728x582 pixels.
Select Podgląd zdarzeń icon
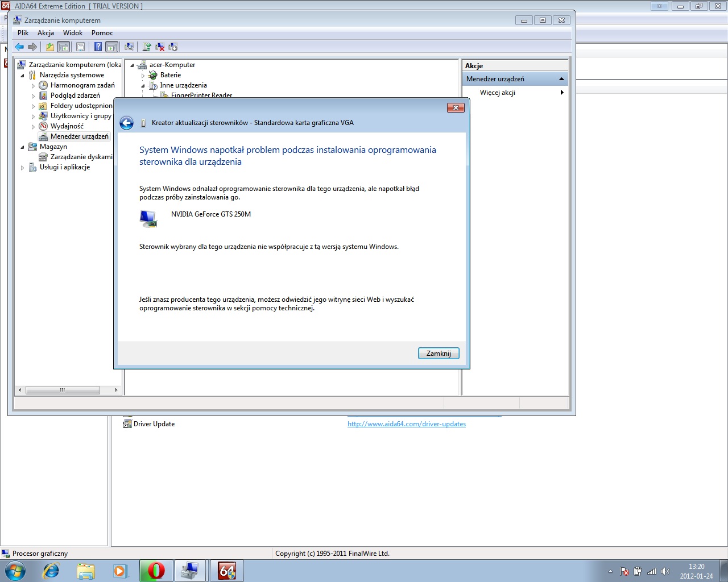click(43, 95)
